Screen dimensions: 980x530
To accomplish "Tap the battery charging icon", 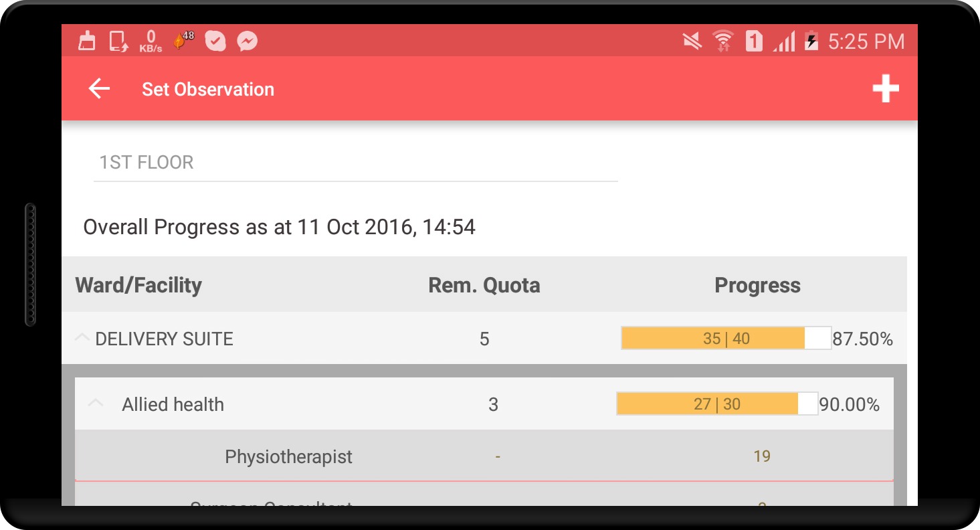I will pyautogui.click(x=811, y=41).
